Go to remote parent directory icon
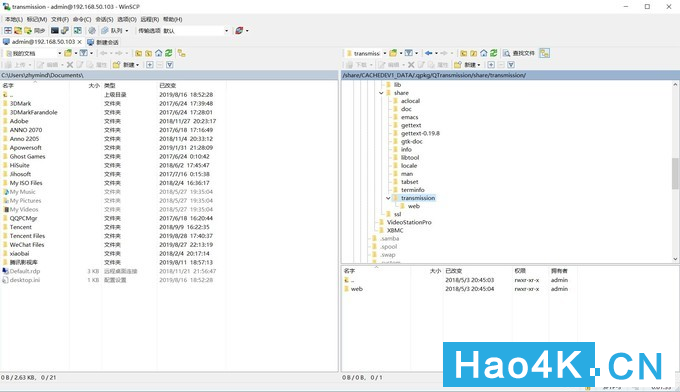This screenshot has width=680, height=392. point(464,53)
